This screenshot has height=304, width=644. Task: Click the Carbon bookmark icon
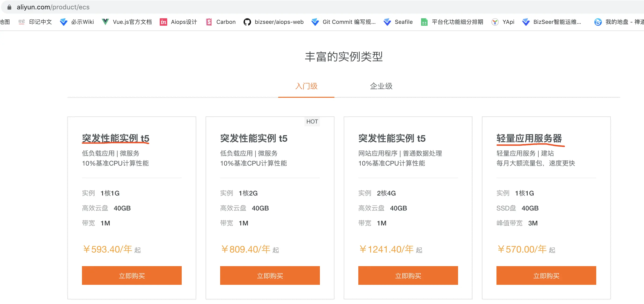pos(209,22)
